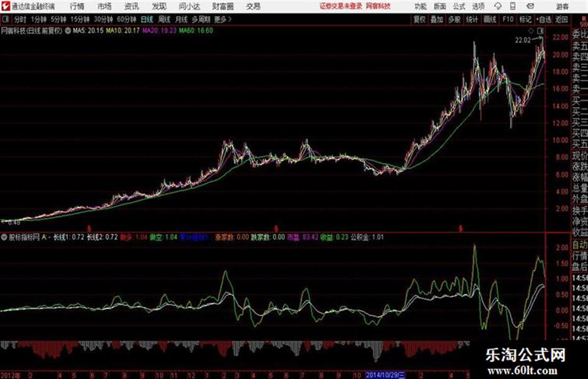This screenshot has width=588, height=379.
Task: Click the 做空 1.04 indicator value
Action: click(163, 237)
